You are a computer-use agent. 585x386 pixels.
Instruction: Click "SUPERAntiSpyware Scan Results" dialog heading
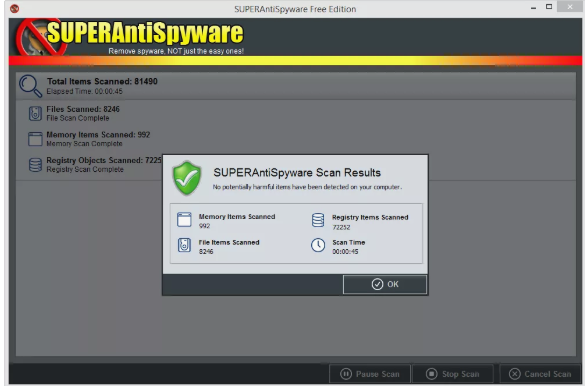[x=297, y=173]
